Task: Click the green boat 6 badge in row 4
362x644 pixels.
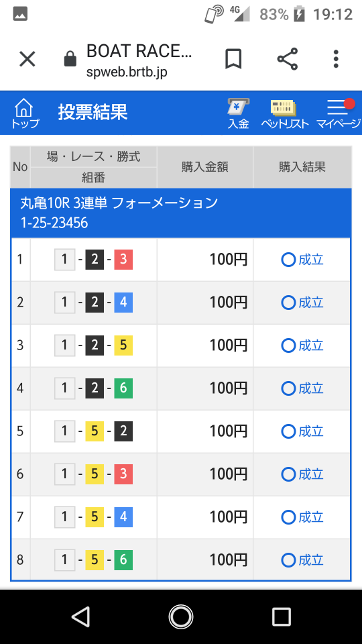Action: point(123,388)
